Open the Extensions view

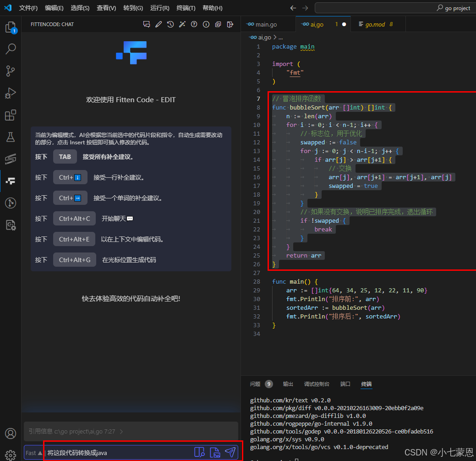[11, 115]
